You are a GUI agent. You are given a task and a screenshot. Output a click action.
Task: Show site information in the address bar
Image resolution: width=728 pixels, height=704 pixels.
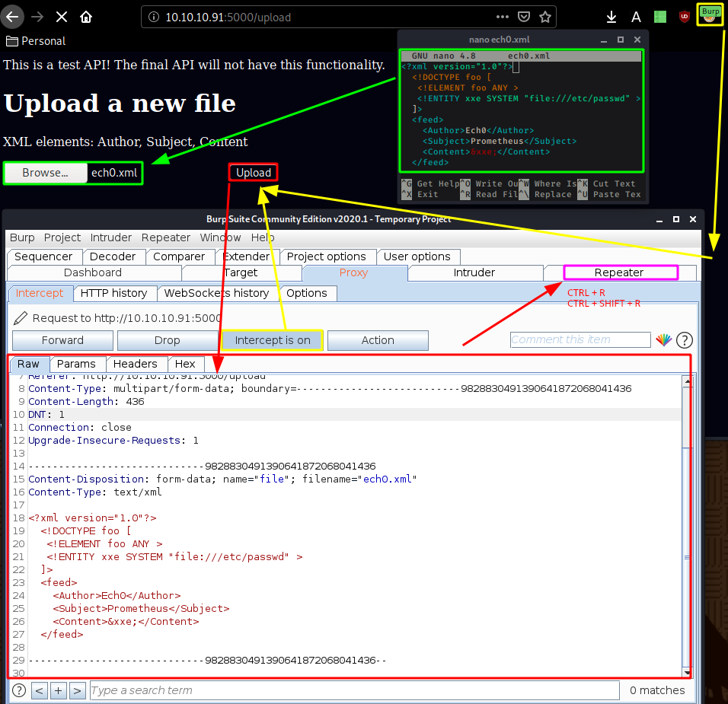coord(153,18)
